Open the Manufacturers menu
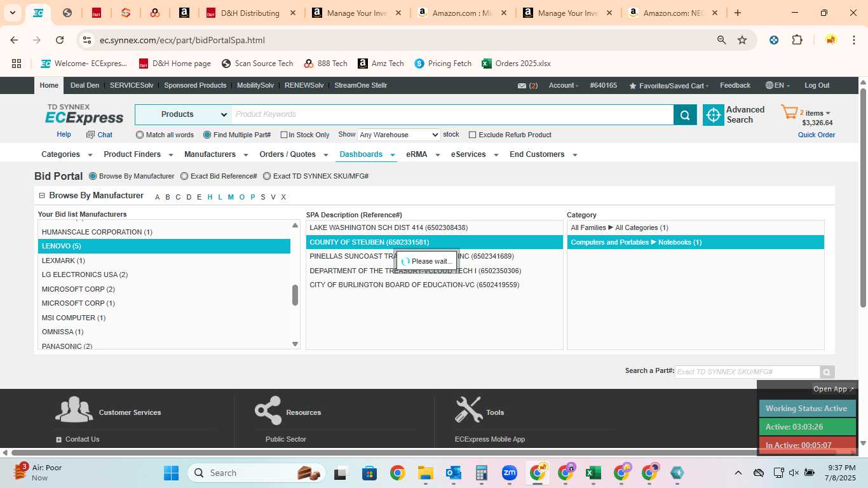The image size is (868, 488). pos(215,154)
